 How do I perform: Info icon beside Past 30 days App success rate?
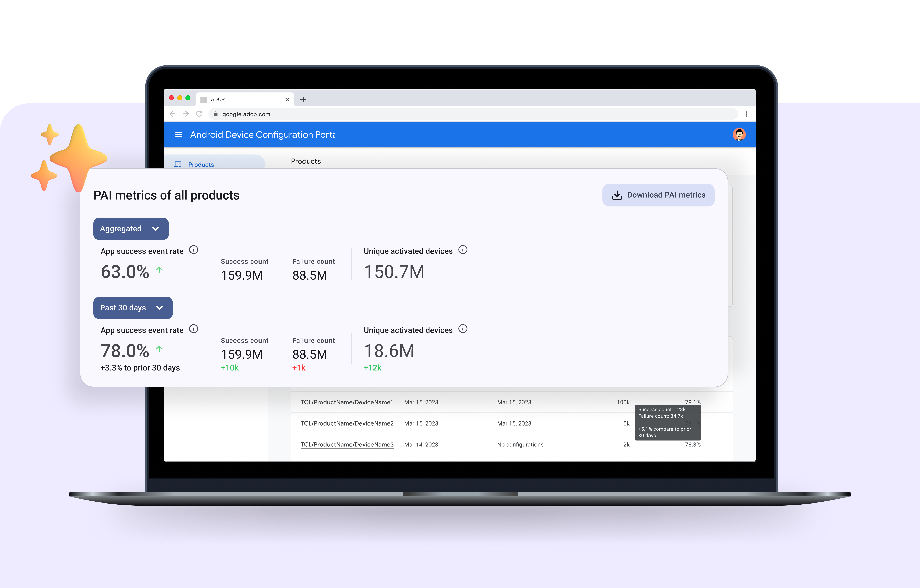pyautogui.click(x=194, y=329)
